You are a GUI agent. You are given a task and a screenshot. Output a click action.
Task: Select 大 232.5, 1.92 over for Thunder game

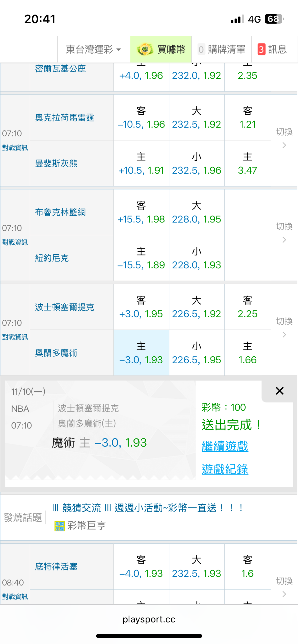[196, 118]
